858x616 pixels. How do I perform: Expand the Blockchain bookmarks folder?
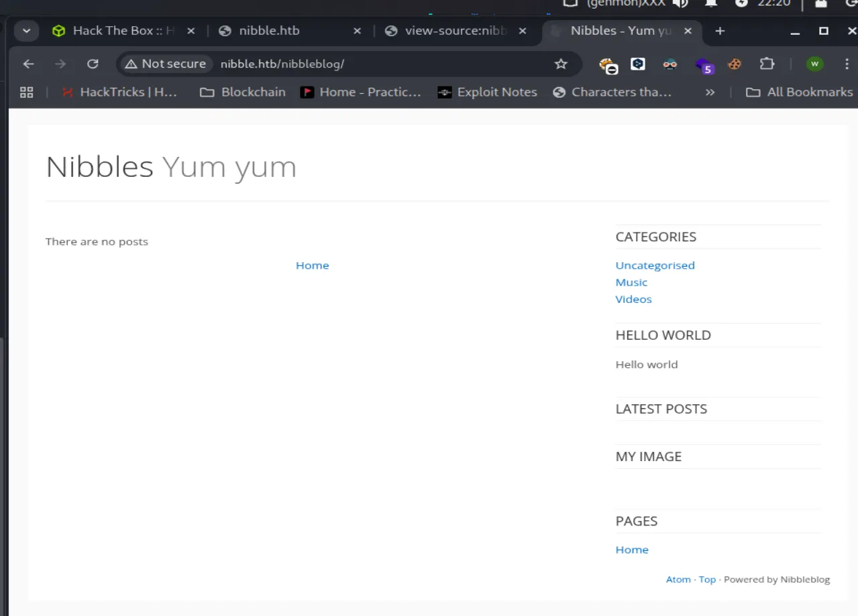coord(243,93)
